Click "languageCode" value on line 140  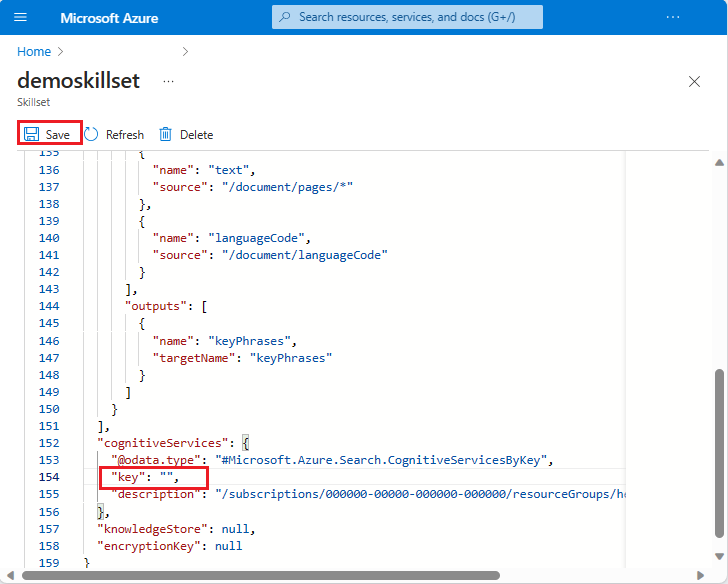pos(256,238)
